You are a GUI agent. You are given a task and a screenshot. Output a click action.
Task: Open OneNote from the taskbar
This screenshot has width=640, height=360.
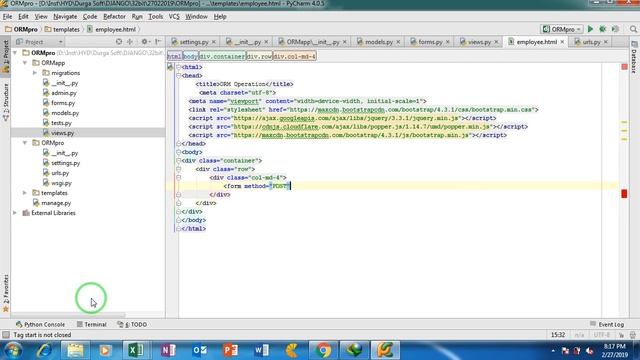coord(168,350)
